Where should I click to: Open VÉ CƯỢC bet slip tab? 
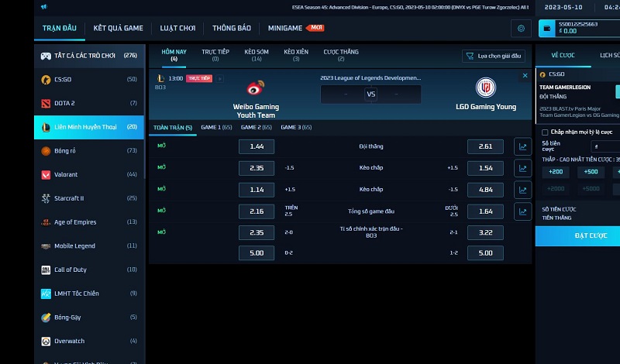click(x=563, y=55)
